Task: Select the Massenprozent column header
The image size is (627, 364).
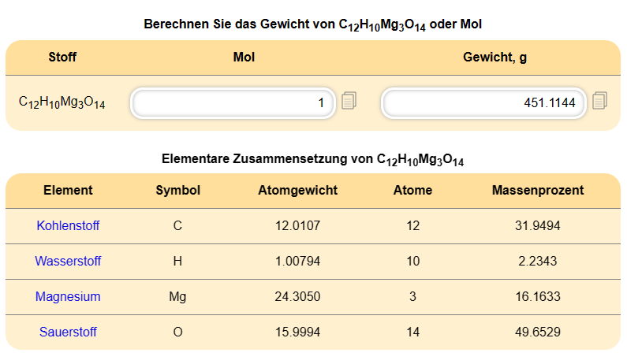Action: pyautogui.click(x=537, y=190)
